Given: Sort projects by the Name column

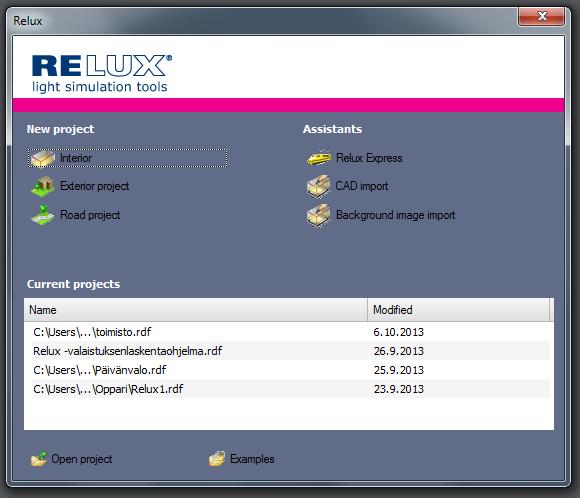Looking at the screenshot, I should pyautogui.click(x=196, y=310).
